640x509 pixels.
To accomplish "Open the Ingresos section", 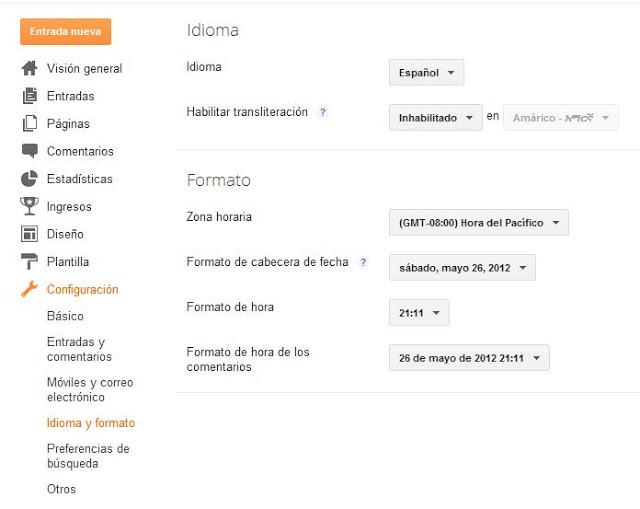I will point(69,207).
